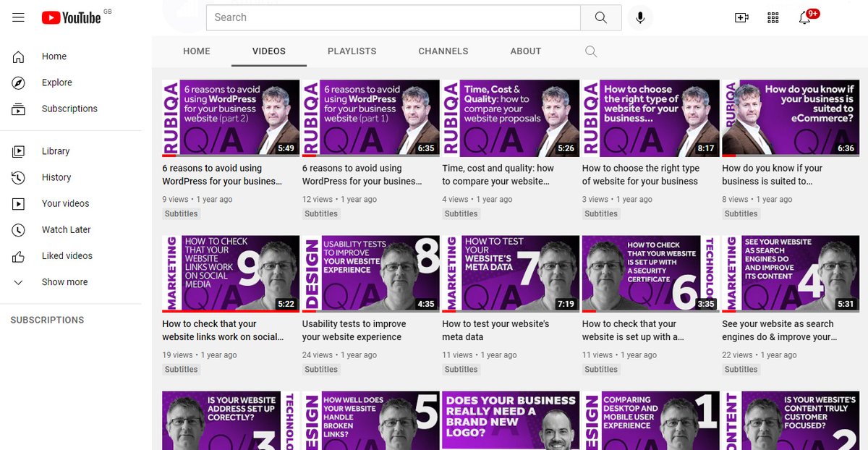Open the hamburger guide menu
The width and height of the screenshot is (868, 450).
pyautogui.click(x=19, y=17)
